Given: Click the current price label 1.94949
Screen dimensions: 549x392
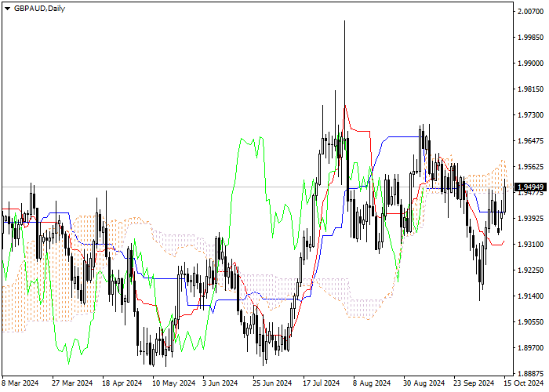Looking at the screenshot, I should point(530,187).
